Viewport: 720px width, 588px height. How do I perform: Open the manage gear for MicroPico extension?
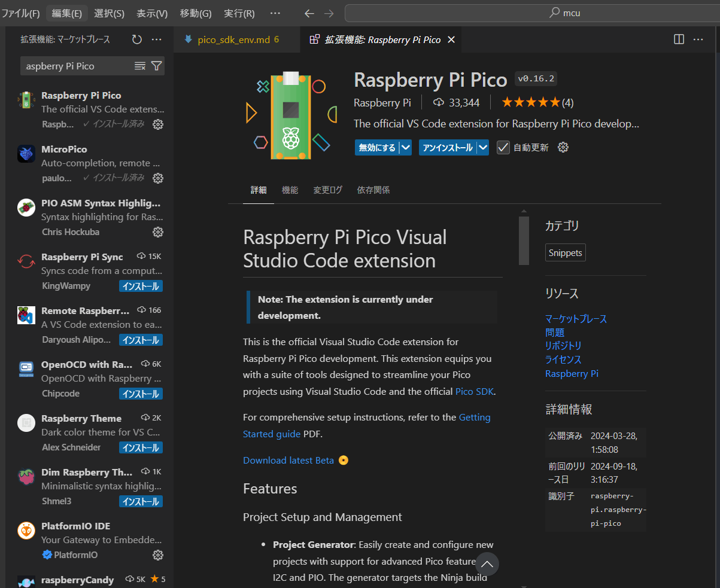click(158, 178)
